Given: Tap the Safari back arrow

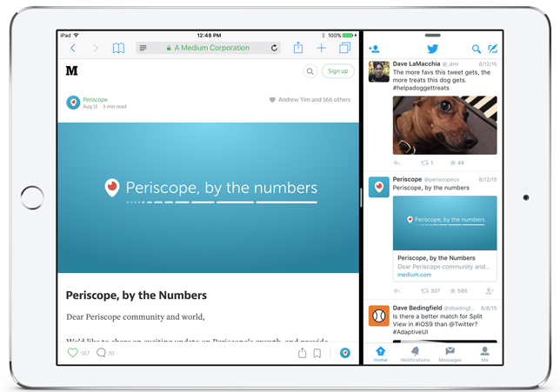Looking at the screenshot, I should point(73,48).
